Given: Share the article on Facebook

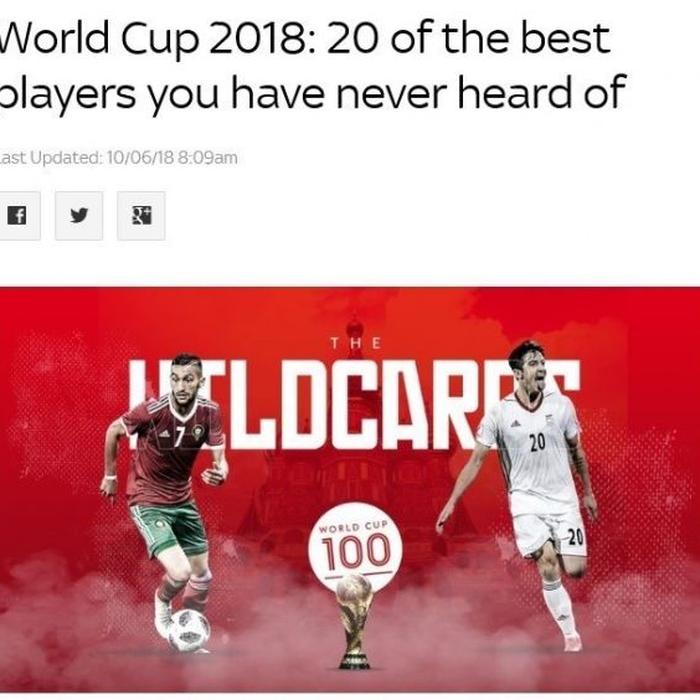Looking at the screenshot, I should (18, 216).
